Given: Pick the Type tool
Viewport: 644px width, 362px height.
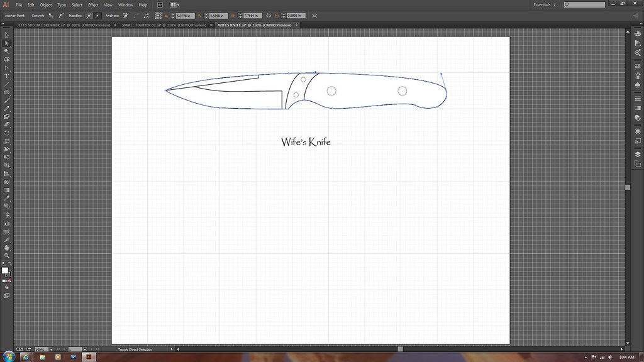Looking at the screenshot, I should click(7, 75).
